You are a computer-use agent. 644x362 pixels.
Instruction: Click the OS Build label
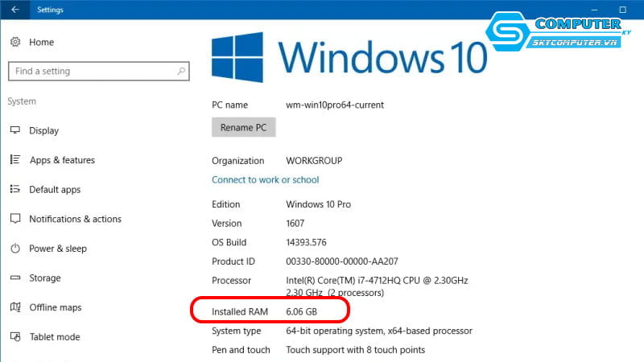tap(229, 242)
